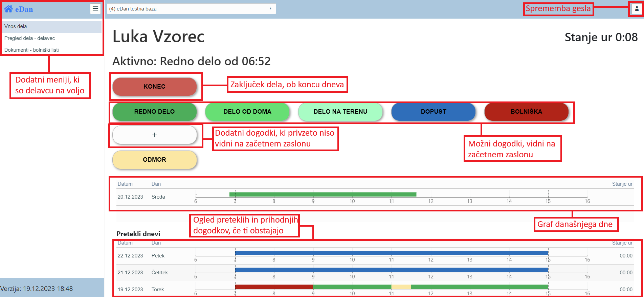
Task: Open the user profile icon
Action: tap(637, 9)
